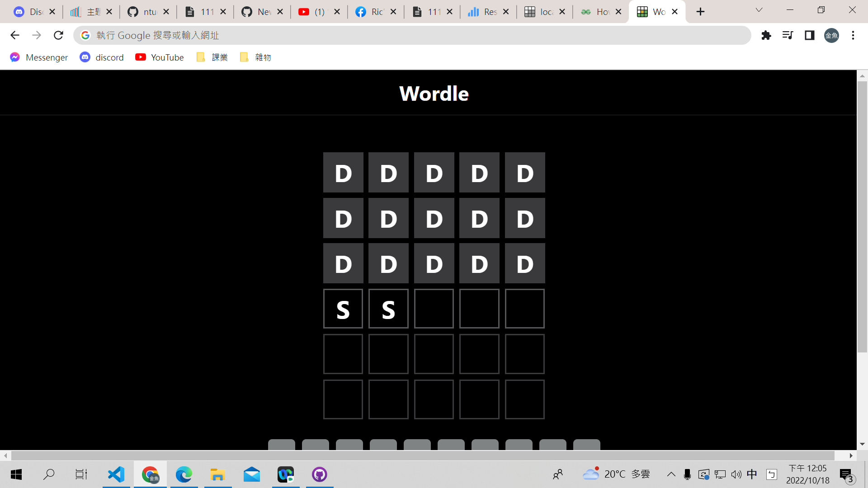Click the microphone tray icon
Image resolution: width=868 pixels, height=488 pixels.
pos(687,474)
